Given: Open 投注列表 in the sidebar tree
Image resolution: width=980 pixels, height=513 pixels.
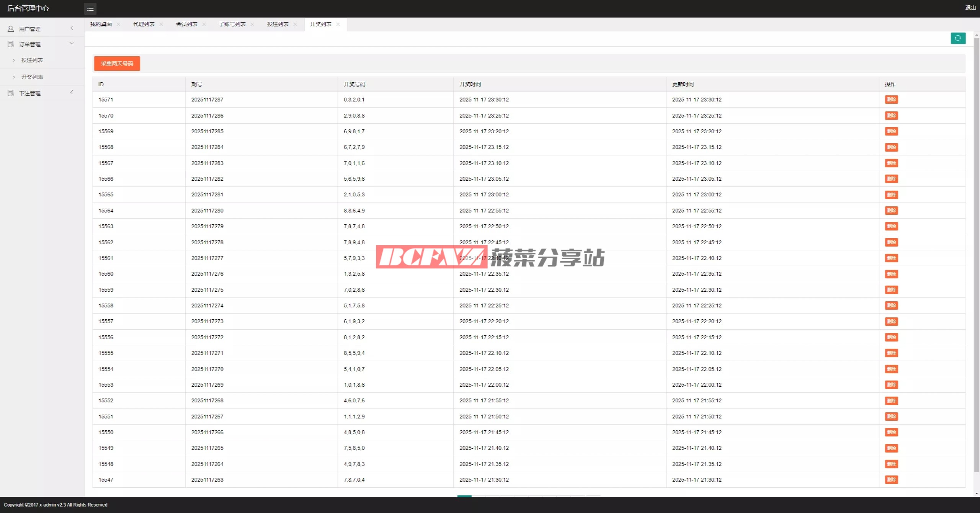Looking at the screenshot, I should [32, 60].
